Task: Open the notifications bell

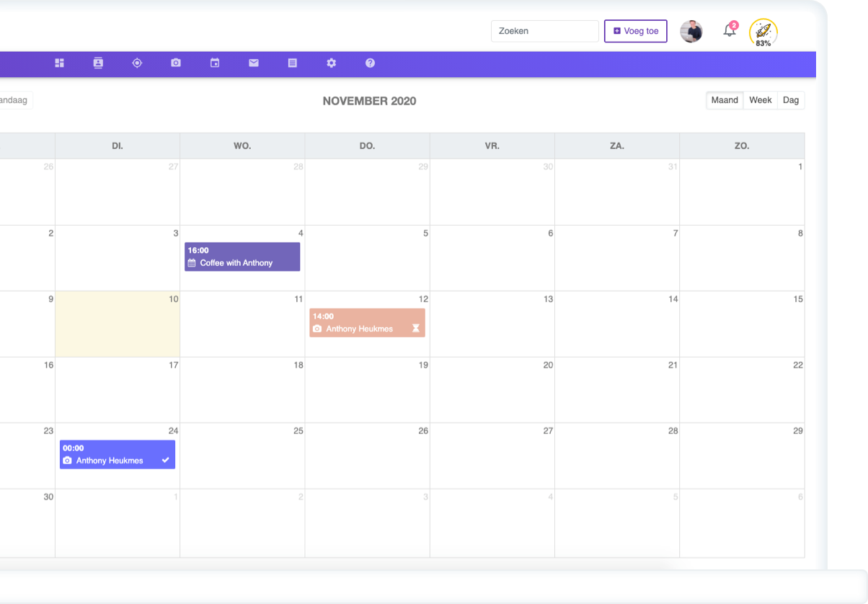Action: click(730, 31)
